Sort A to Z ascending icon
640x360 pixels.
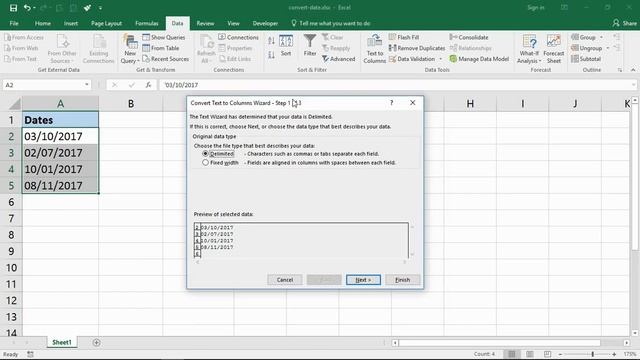point(271,40)
